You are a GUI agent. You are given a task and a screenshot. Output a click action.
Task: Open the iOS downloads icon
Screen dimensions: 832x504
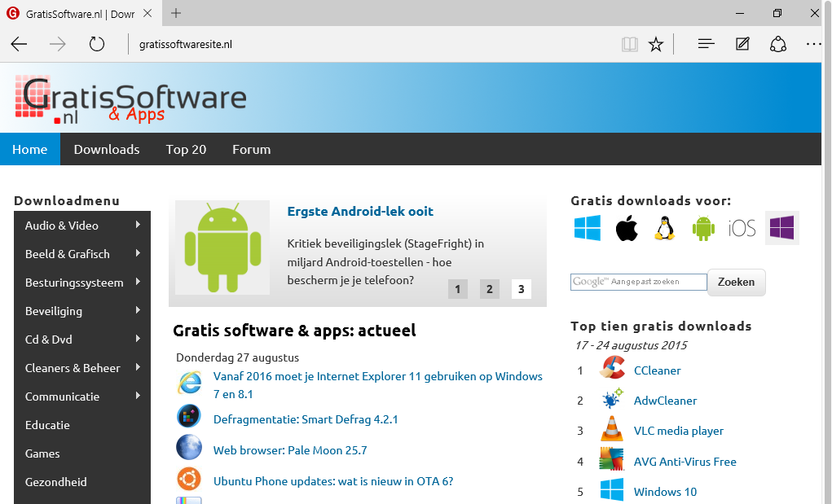[742, 228]
